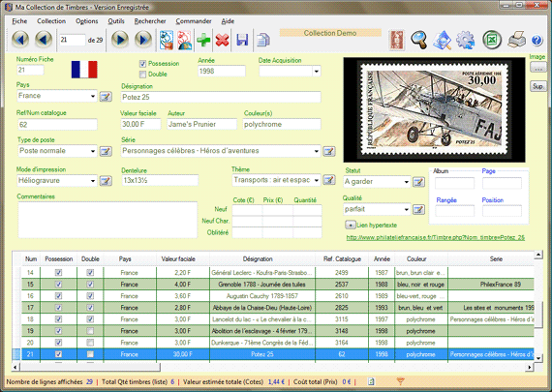Duplicate record with the copy pages icon
552x392 pixels.
tap(263, 40)
